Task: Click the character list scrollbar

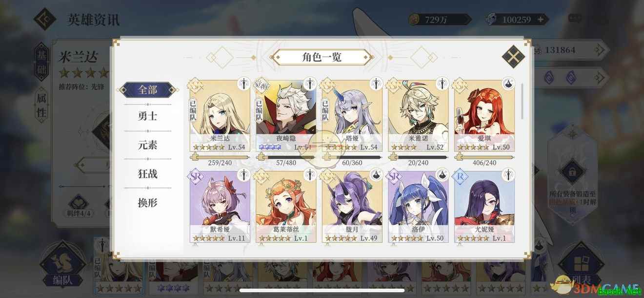Action: pos(523,101)
